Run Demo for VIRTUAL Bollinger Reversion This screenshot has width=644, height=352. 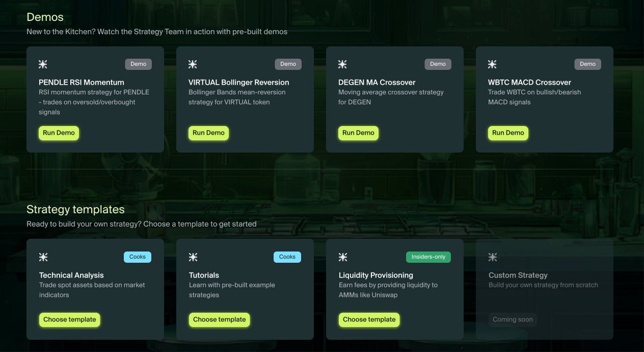click(209, 133)
